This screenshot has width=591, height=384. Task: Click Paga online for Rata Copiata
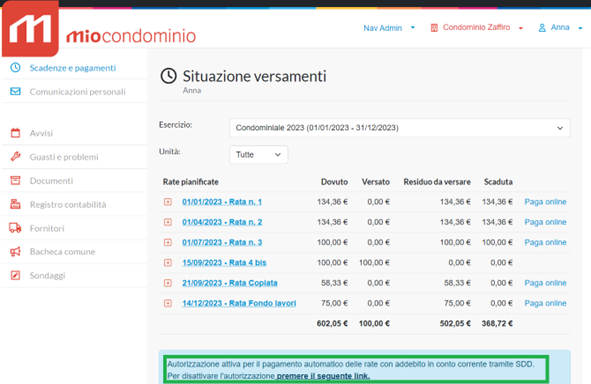(x=545, y=283)
